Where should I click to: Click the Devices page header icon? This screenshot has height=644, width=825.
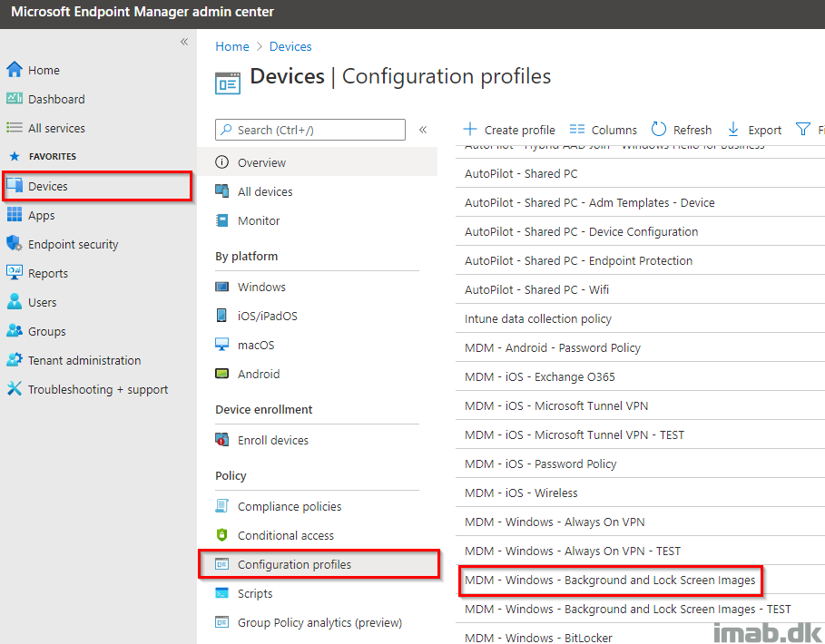228,83
